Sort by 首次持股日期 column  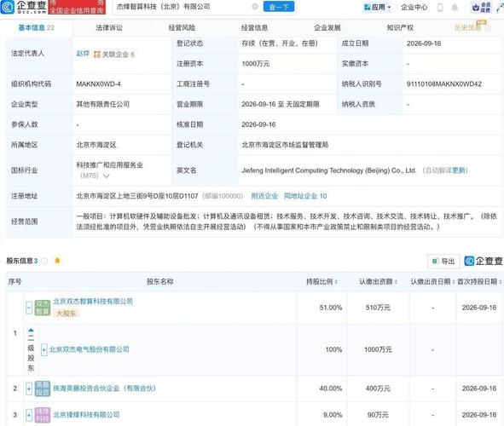point(479,281)
